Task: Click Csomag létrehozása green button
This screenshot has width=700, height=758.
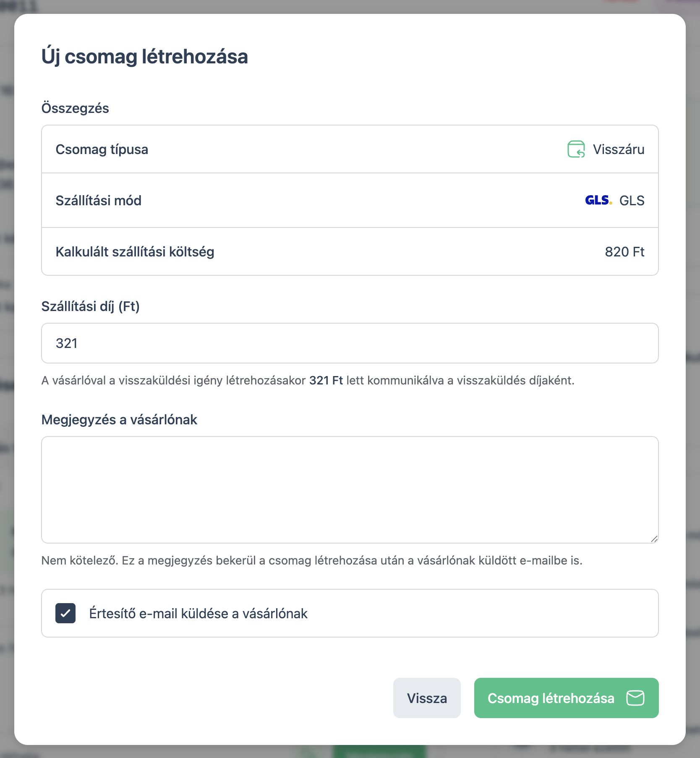Action: click(566, 698)
